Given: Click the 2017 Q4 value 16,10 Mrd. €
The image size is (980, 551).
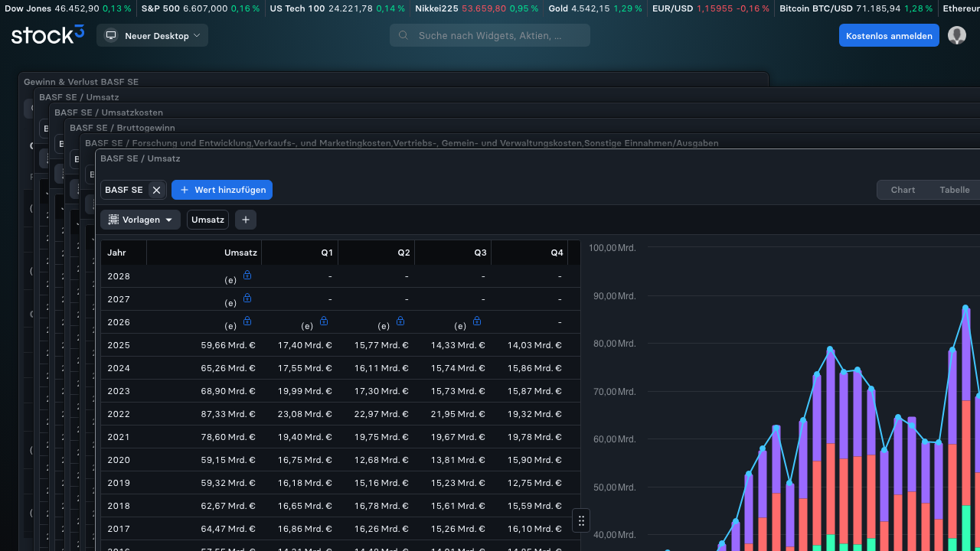Looking at the screenshot, I should (x=534, y=529).
